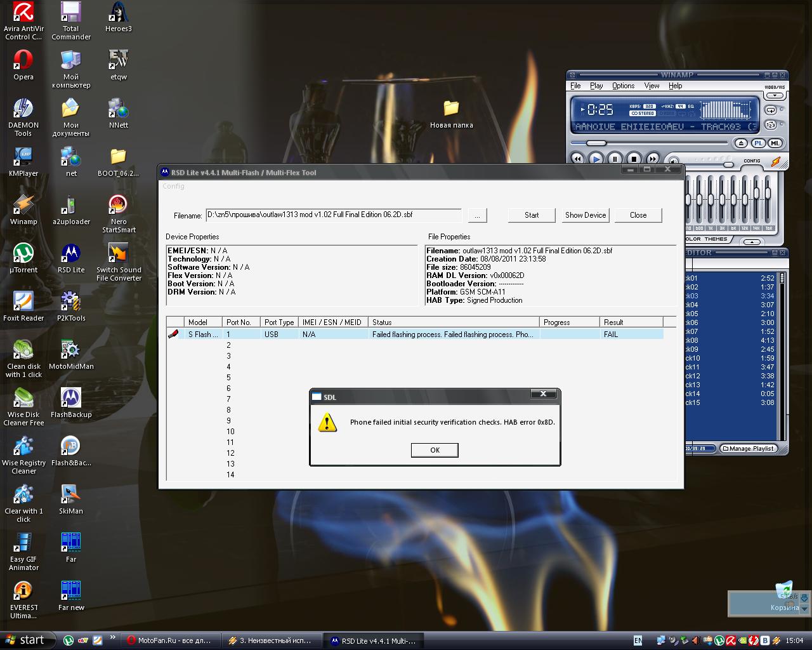
Task: Click Winamp stop button
Action: point(634,159)
